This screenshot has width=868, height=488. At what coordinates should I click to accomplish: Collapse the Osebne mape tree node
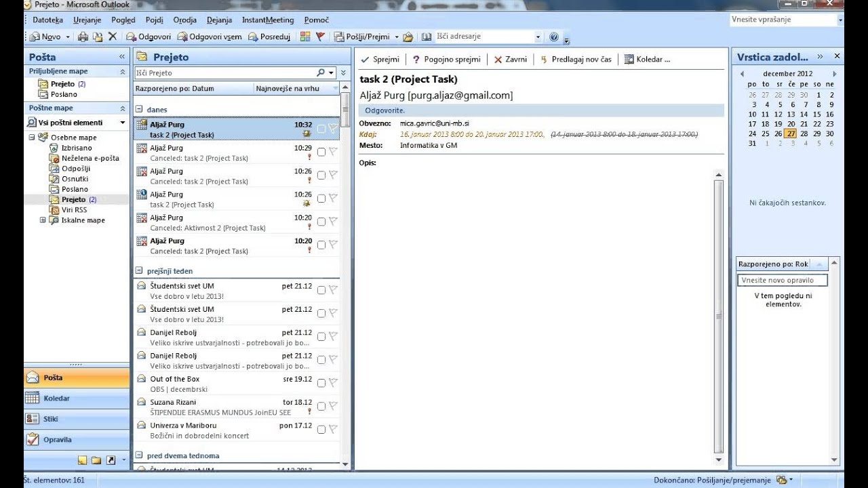(x=31, y=138)
